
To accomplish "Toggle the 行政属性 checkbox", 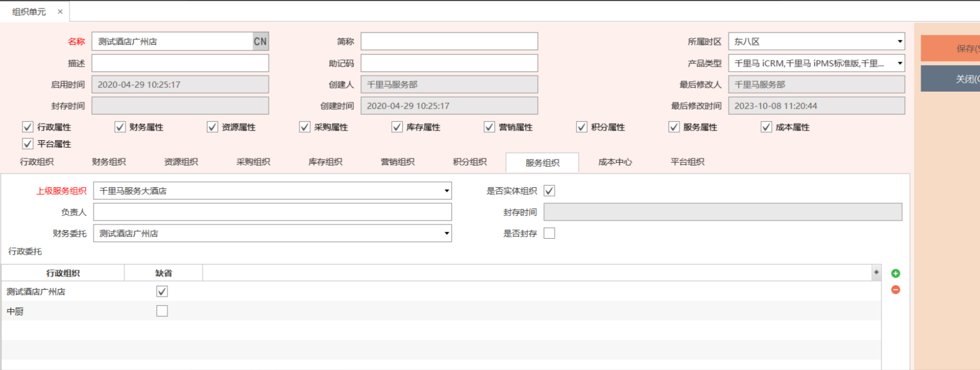I will click(27, 127).
